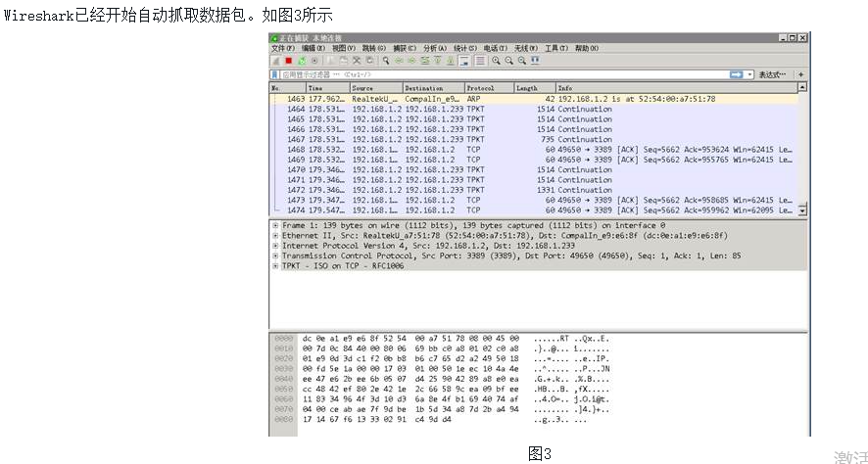Stop the running capture with red square
This screenshot has width=868, height=464.
click(288, 61)
